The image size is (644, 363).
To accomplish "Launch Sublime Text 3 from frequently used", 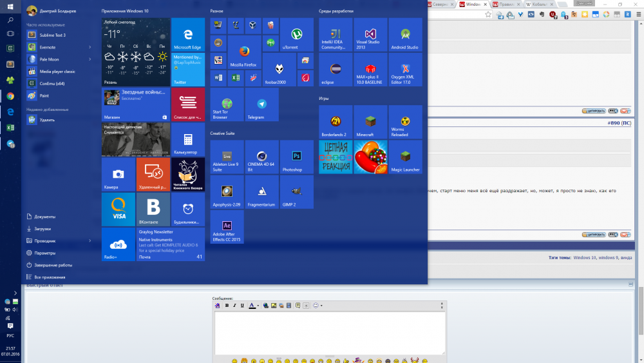I will click(x=59, y=35).
